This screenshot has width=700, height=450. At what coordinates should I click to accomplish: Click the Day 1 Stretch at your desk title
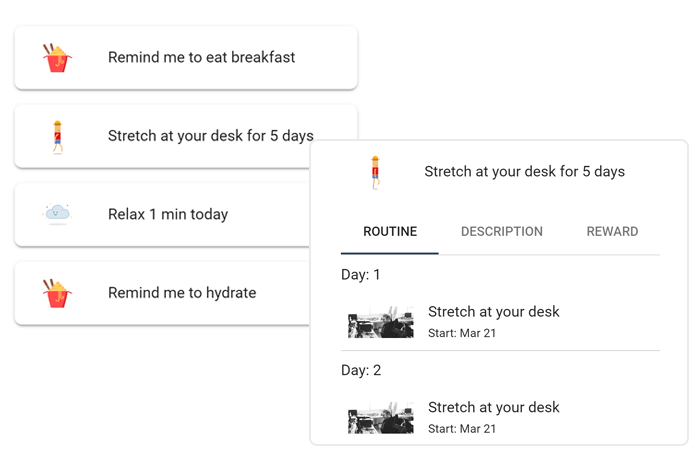coord(493,312)
